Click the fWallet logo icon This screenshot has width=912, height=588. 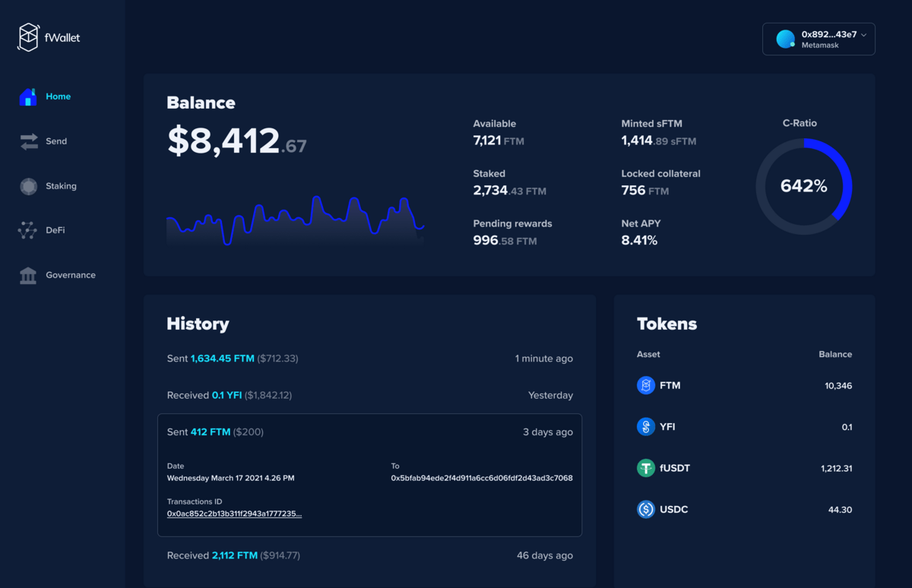click(28, 36)
